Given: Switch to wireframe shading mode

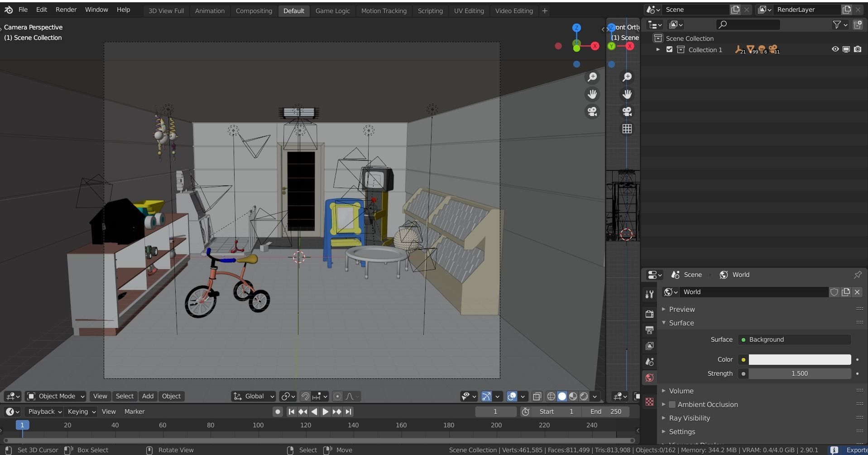Looking at the screenshot, I should pos(551,396).
